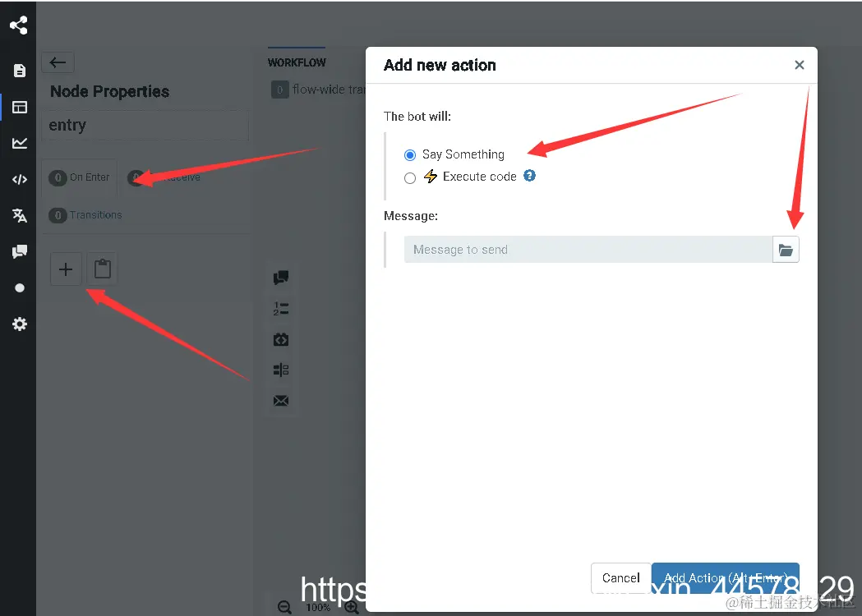
Task: Select the flows layout icon in sidebar
Action: coord(19,107)
